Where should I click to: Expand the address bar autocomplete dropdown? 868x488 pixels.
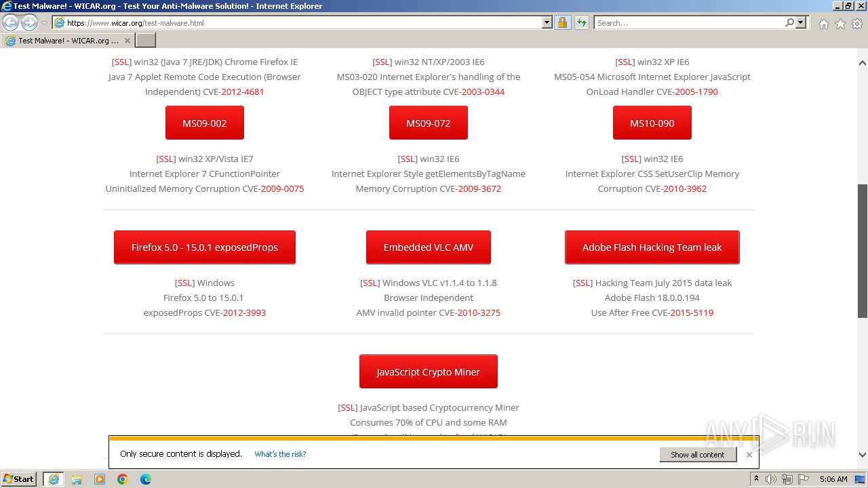[547, 22]
